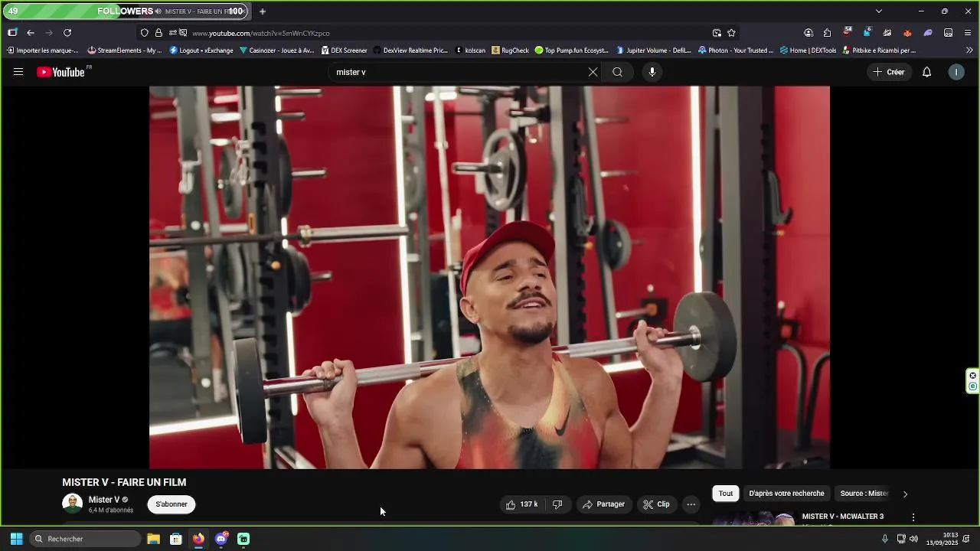This screenshot has width=980, height=551.
Task: Open the more actions three-dot button
Action: (x=691, y=504)
